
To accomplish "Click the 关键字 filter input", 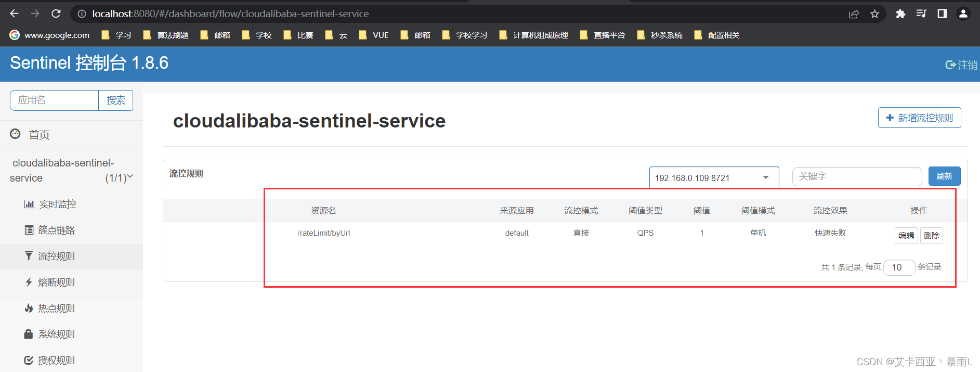I will 857,176.
